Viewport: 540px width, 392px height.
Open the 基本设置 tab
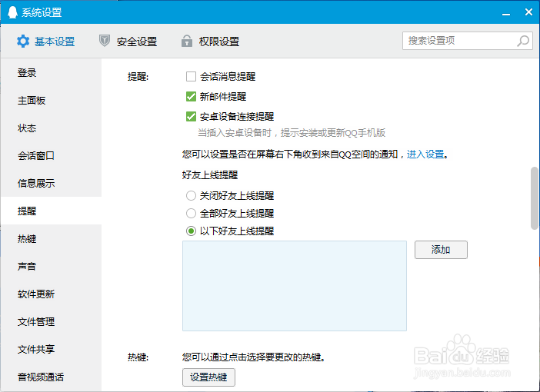pos(46,42)
